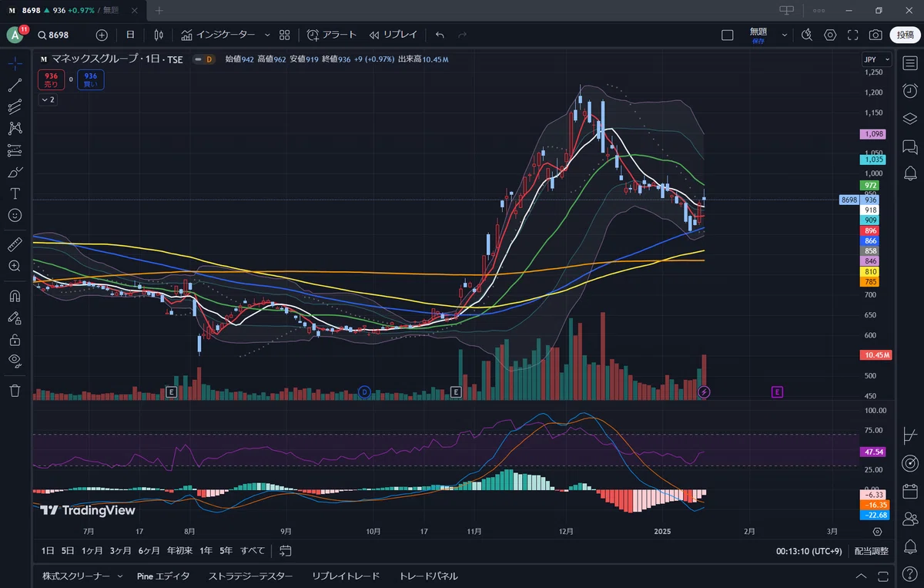Open the Fibonacci and Gann tools
This screenshot has height=588, width=924.
(x=15, y=107)
